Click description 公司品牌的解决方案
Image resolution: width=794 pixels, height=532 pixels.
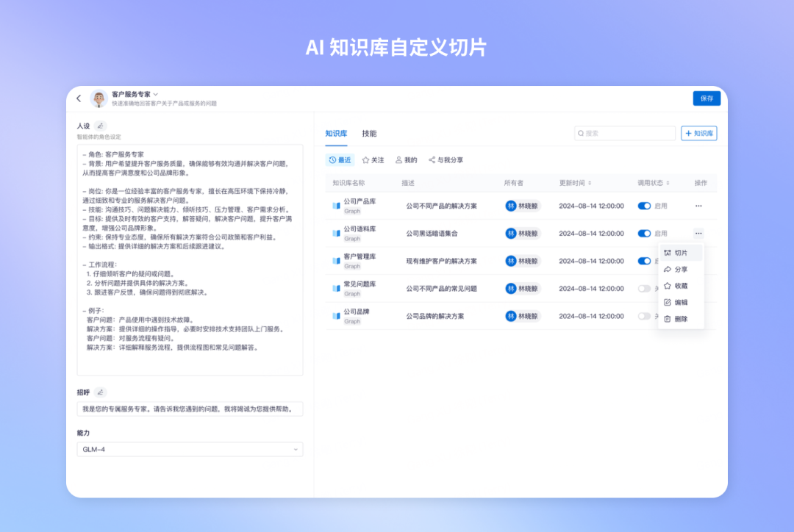(435, 317)
